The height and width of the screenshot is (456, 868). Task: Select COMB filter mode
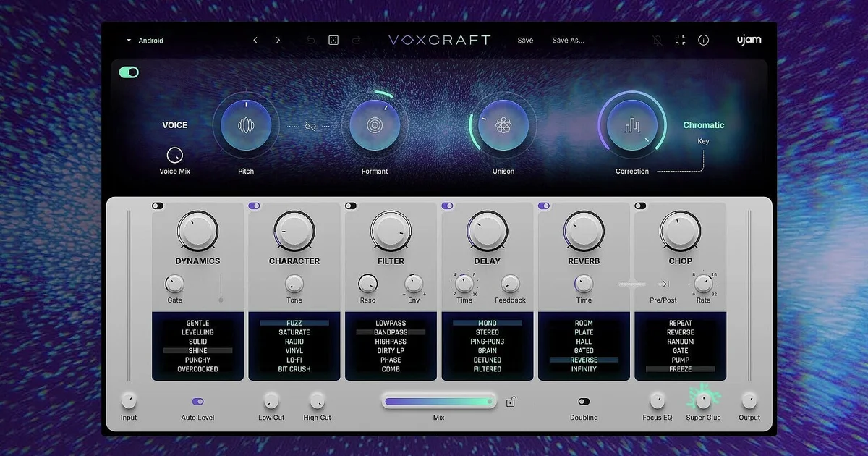pos(391,369)
